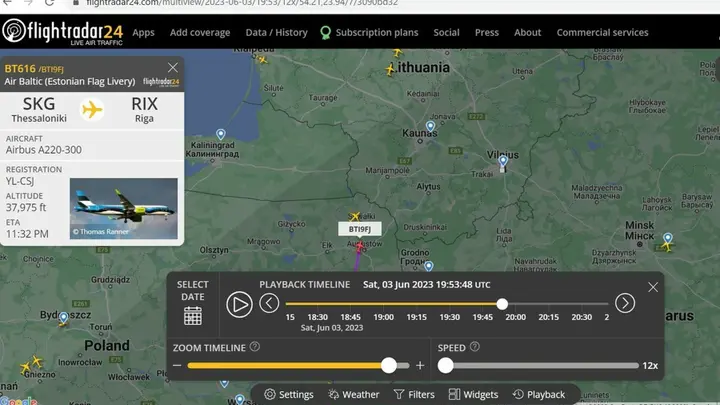Open the Social menu
Screen dimensions: 720x405
click(x=446, y=33)
